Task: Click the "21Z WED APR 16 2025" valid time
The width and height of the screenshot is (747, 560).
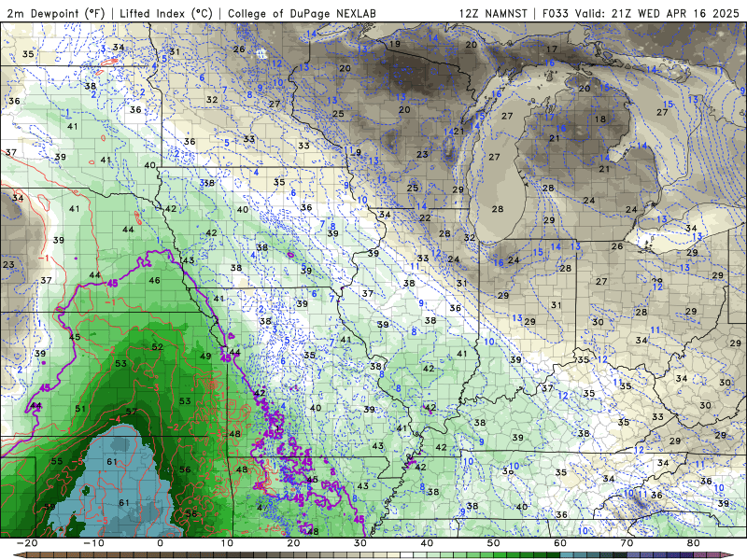Action: (675, 13)
